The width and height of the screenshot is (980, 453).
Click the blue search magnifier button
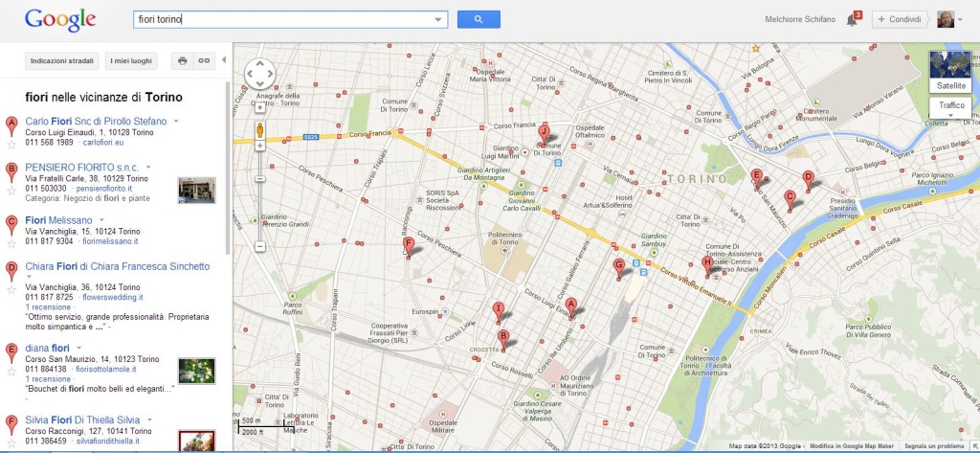click(479, 19)
